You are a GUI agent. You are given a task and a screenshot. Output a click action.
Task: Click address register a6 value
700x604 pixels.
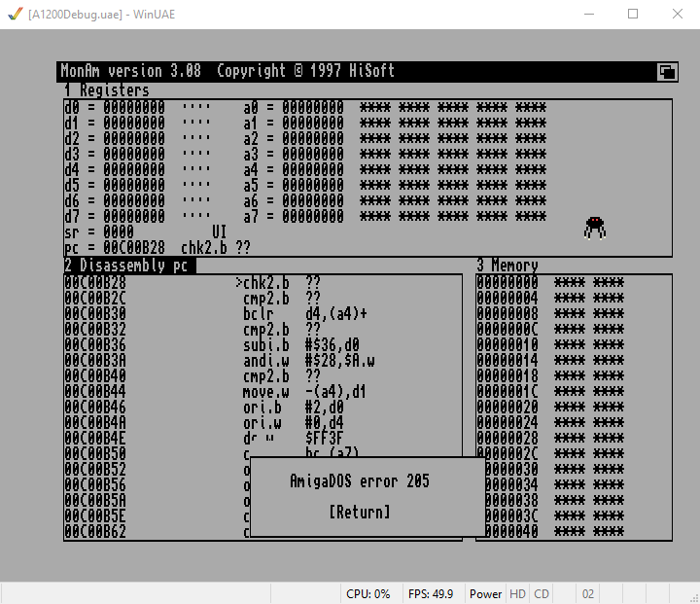coord(312,200)
